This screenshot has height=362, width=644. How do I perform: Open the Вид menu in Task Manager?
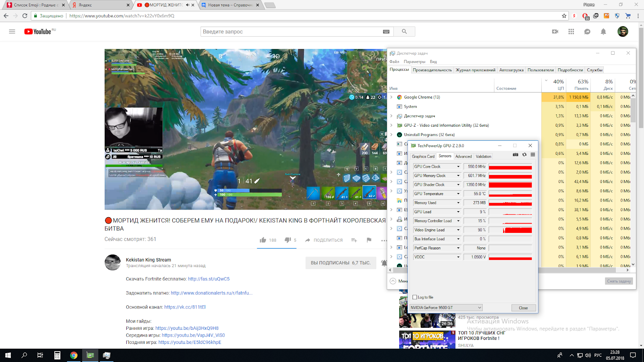[433, 62]
